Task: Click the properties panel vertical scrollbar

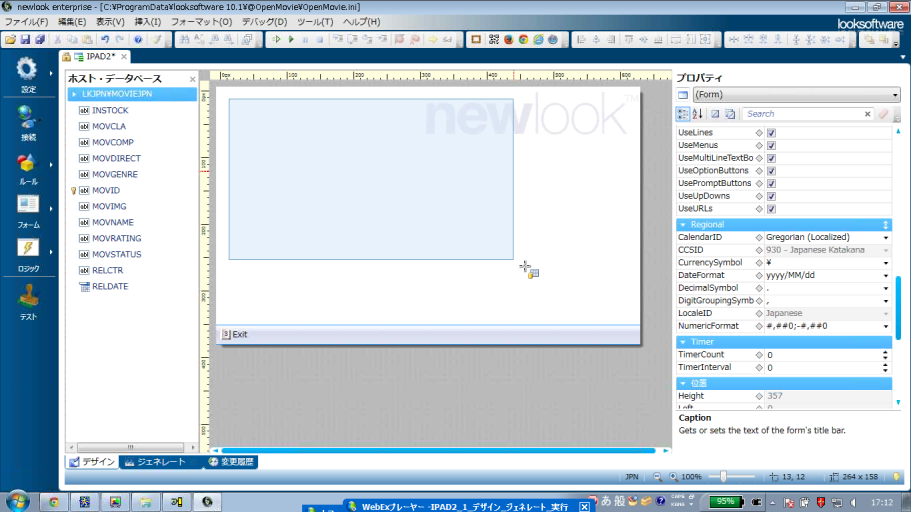Action: point(898,308)
